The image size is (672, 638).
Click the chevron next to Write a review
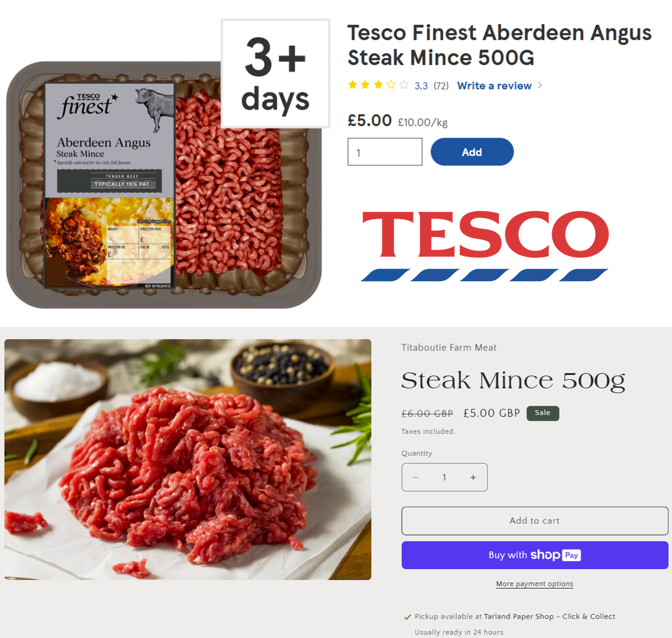pyautogui.click(x=540, y=85)
